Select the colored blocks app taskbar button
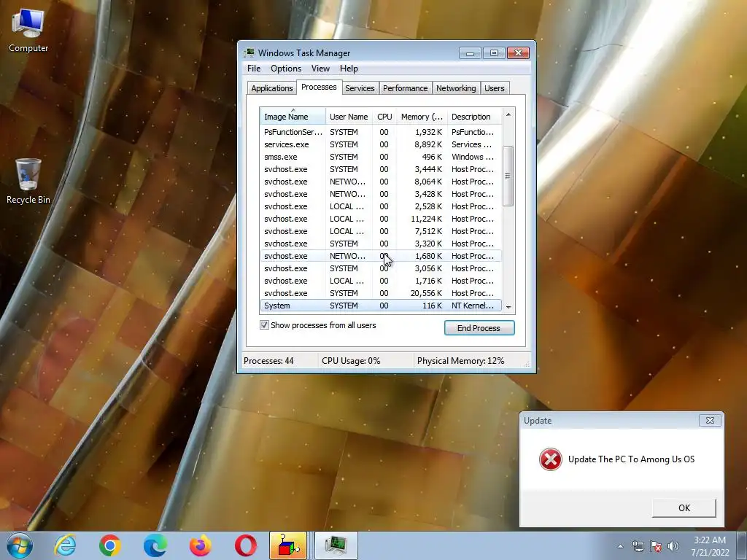The width and height of the screenshot is (747, 560). point(288,545)
